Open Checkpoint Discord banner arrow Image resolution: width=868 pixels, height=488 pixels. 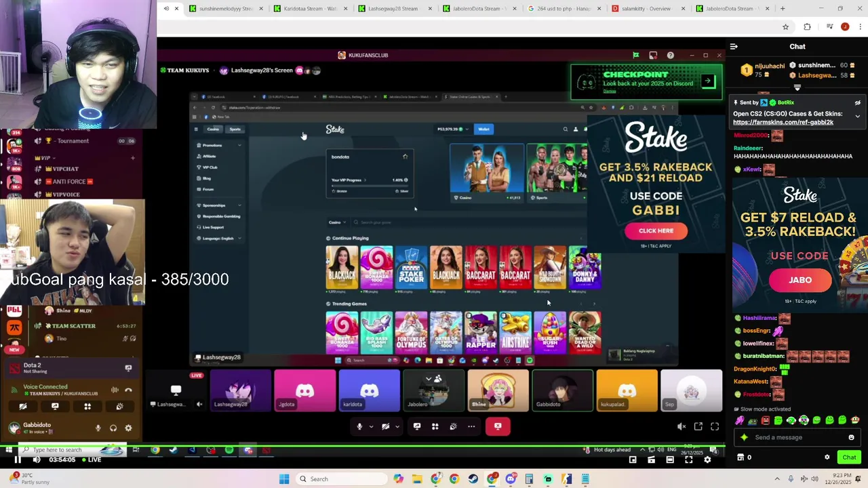[x=707, y=81]
